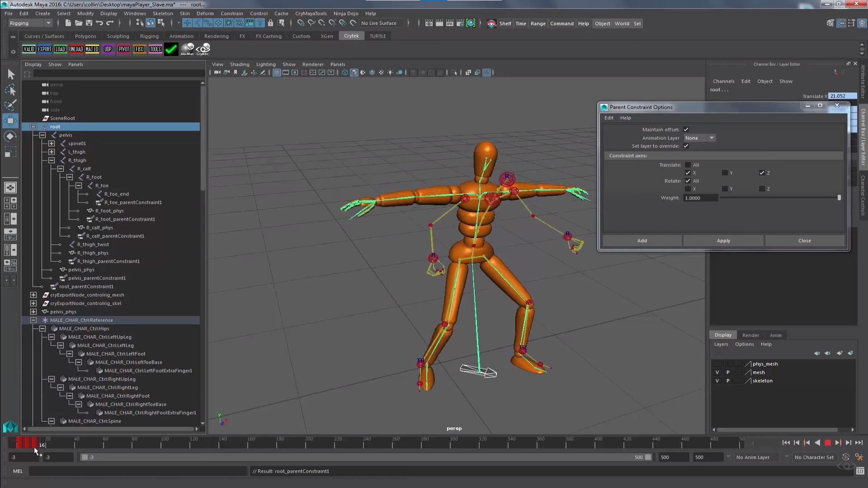Toggle visibility V of mesh layer
This screenshot has width=868, height=488.
coord(717,372)
